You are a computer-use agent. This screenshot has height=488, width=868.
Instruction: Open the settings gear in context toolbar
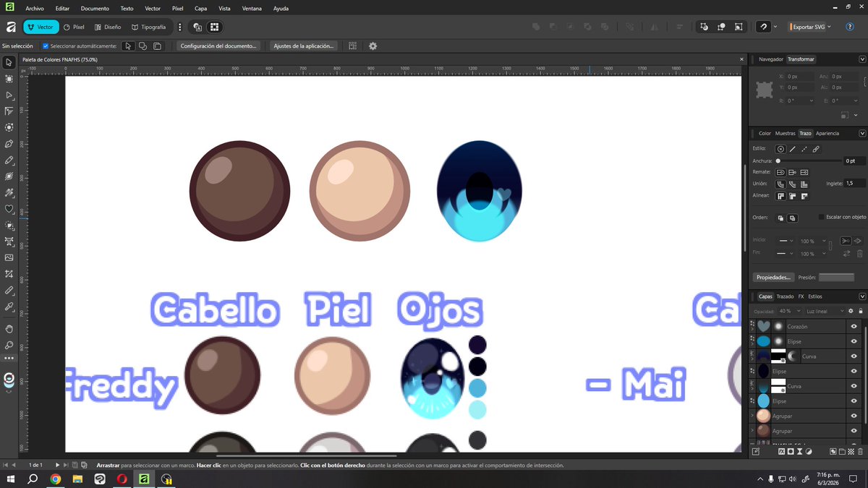pyautogui.click(x=373, y=46)
